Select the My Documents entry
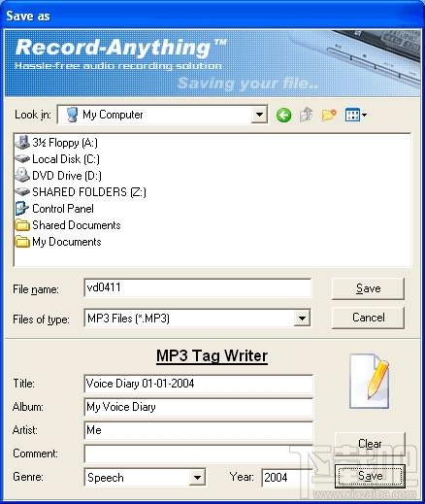Image resolution: width=425 pixels, height=504 pixels. tap(58, 242)
